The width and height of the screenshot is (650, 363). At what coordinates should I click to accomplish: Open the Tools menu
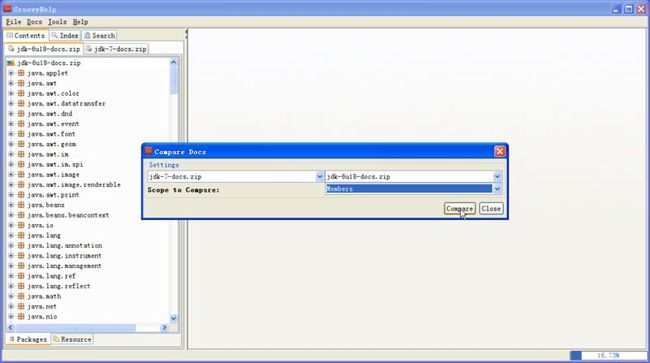coord(57,22)
